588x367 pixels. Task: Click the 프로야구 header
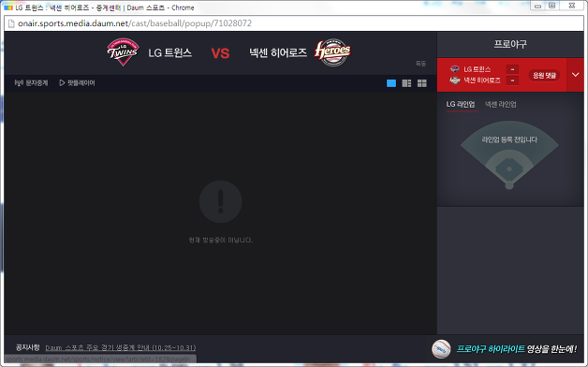(510, 44)
